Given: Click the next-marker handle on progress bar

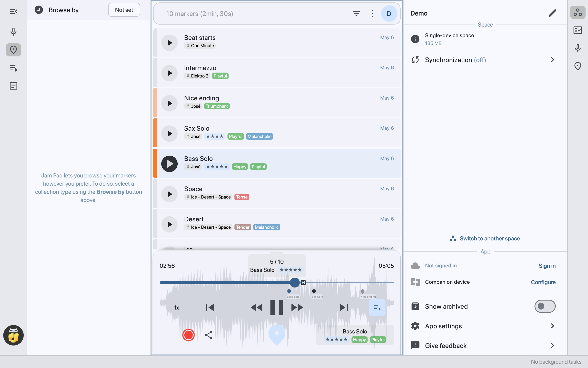Looking at the screenshot, I should point(303,283).
